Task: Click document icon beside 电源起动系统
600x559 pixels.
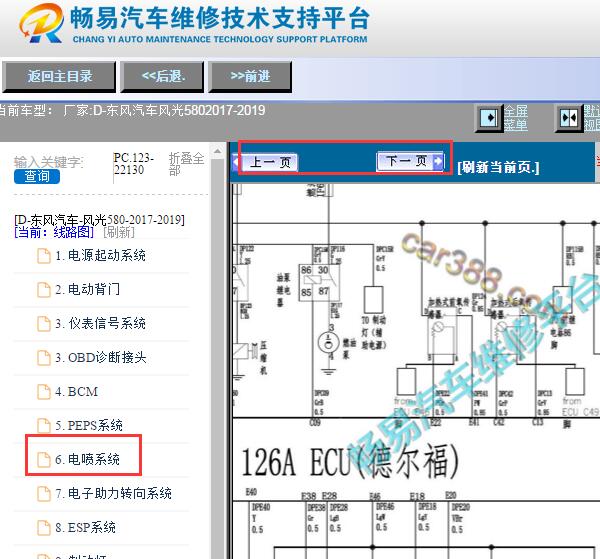Action: (44, 256)
